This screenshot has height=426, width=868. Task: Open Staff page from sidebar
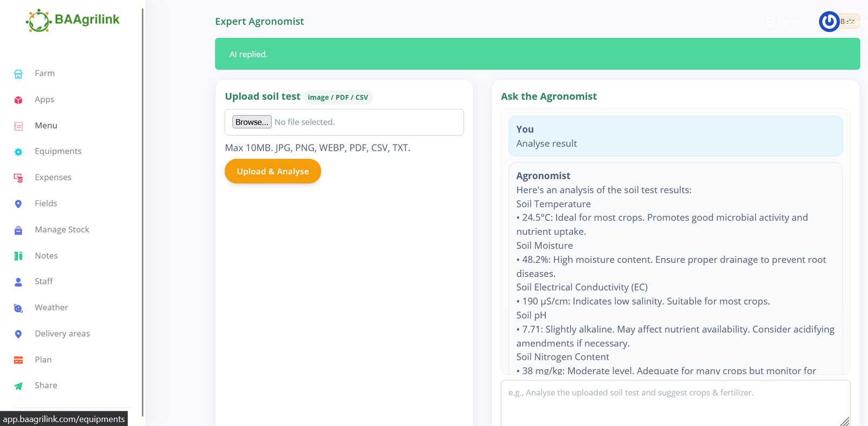(x=43, y=281)
